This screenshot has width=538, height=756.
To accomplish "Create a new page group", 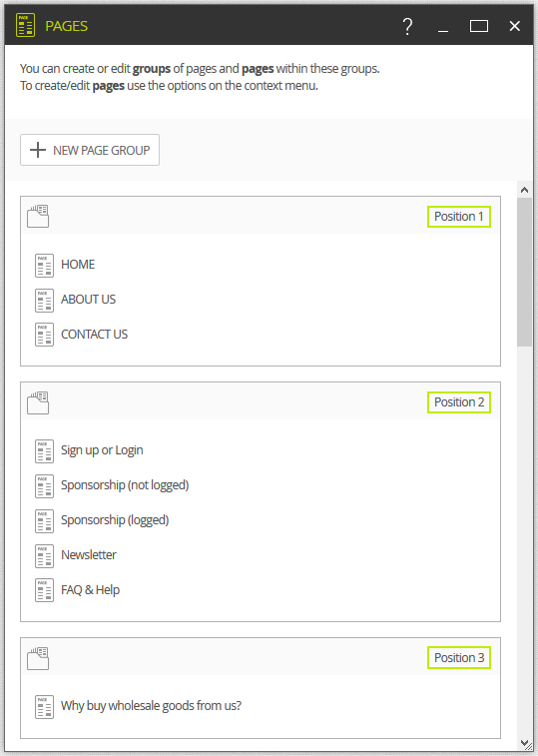I will [x=90, y=150].
